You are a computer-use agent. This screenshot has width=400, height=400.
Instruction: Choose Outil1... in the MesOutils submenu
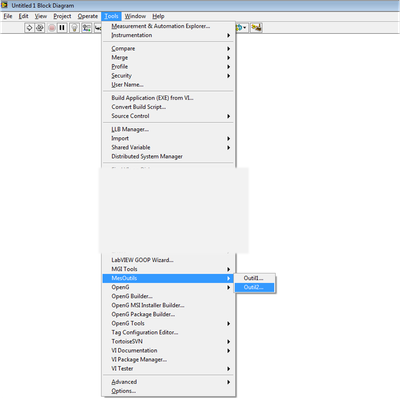[x=255, y=278]
